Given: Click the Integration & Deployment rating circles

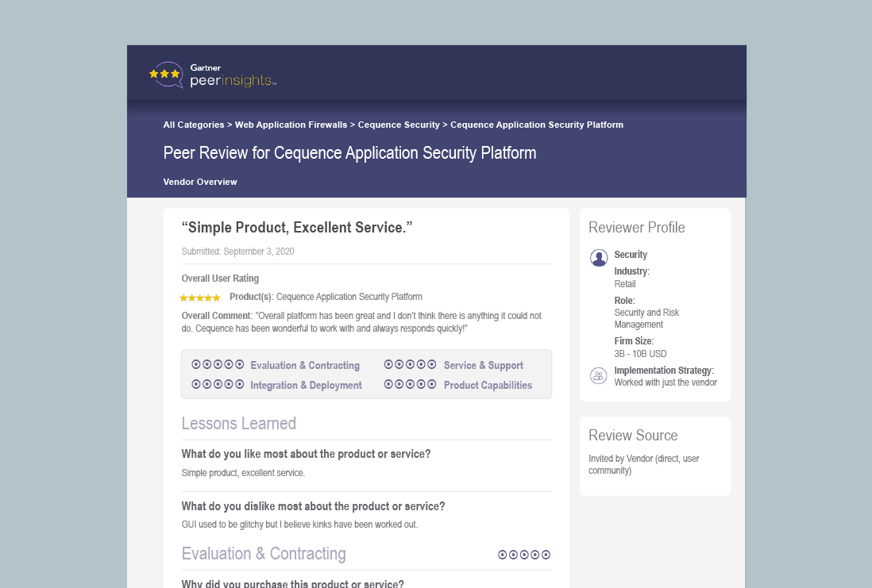Looking at the screenshot, I should click(x=218, y=385).
